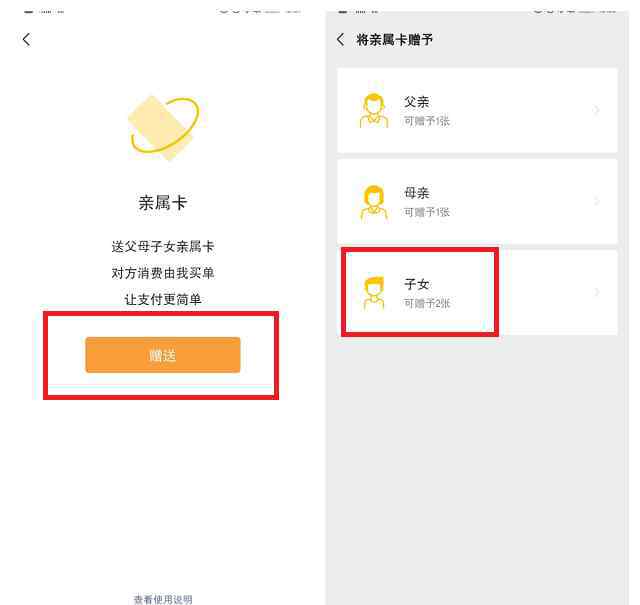Tap 可赠予1张 under 母亲

(x=427, y=212)
